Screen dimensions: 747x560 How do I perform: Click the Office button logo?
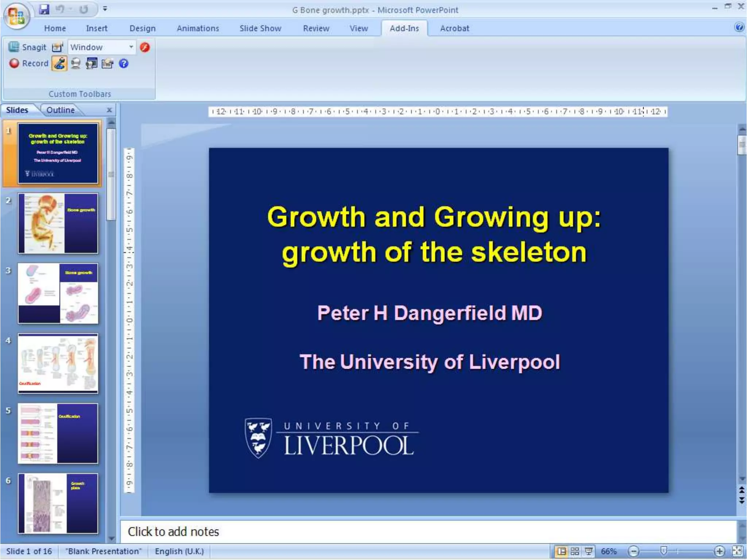coord(16,15)
